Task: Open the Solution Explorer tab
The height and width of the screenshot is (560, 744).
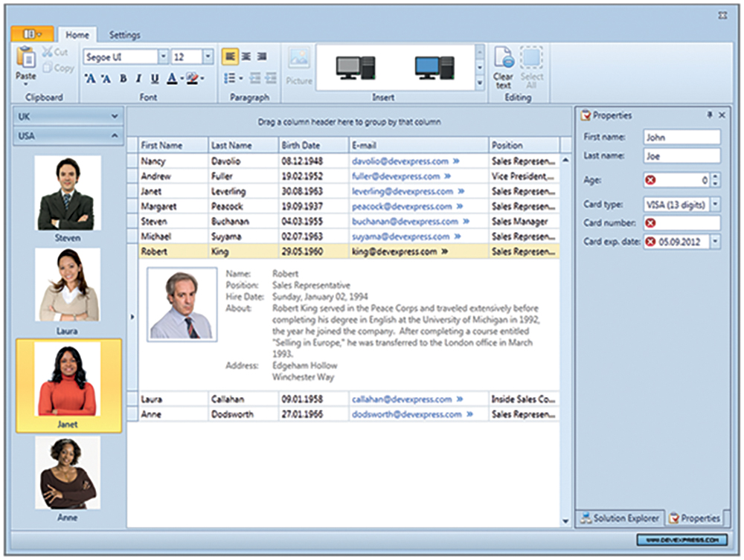Action: click(619, 518)
